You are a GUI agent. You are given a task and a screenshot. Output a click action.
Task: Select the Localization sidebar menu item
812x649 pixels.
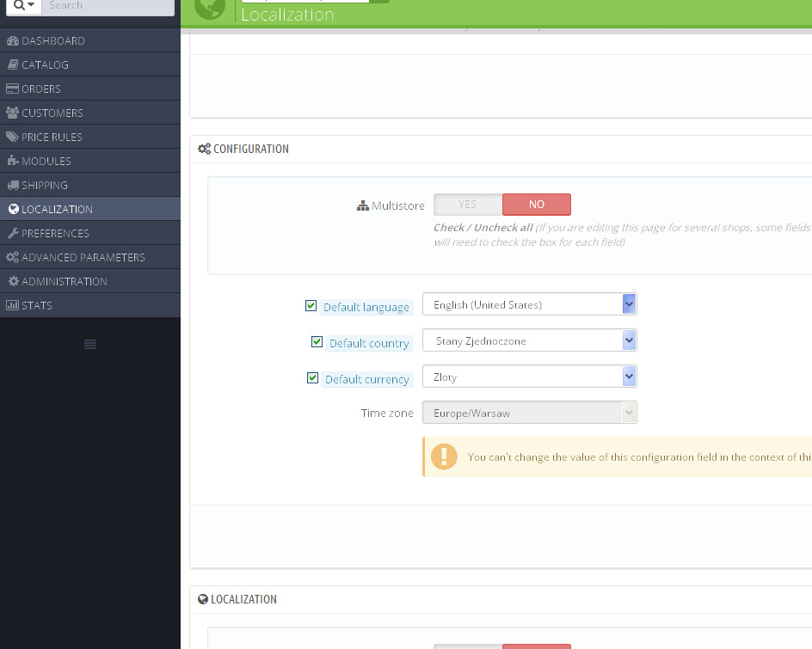tap(90, 209)
